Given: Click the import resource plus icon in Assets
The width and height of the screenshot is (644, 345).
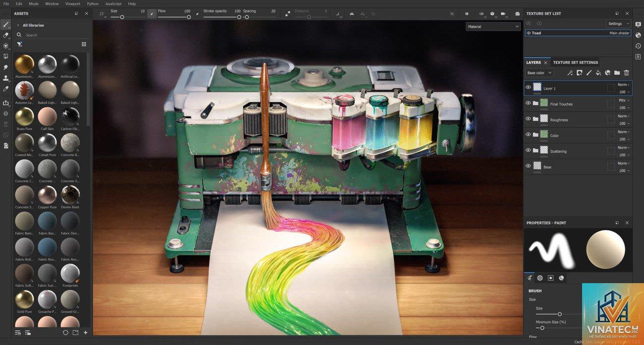Looking at the screenshot, I should click(x=85, y=333).
